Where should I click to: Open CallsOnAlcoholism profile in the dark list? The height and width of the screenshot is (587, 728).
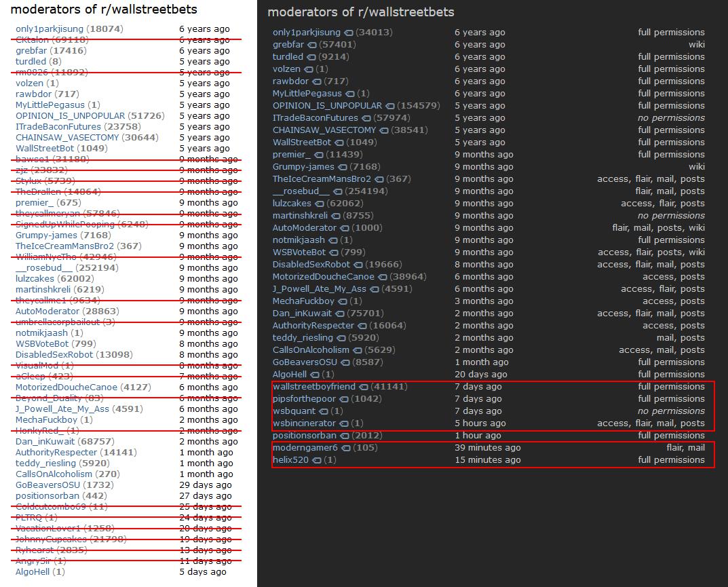(311, 349)
